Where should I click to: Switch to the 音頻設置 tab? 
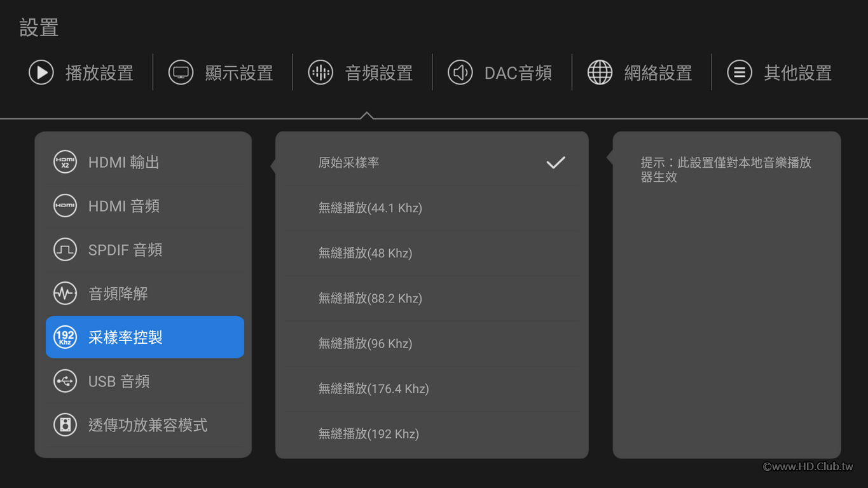point(378,73)
